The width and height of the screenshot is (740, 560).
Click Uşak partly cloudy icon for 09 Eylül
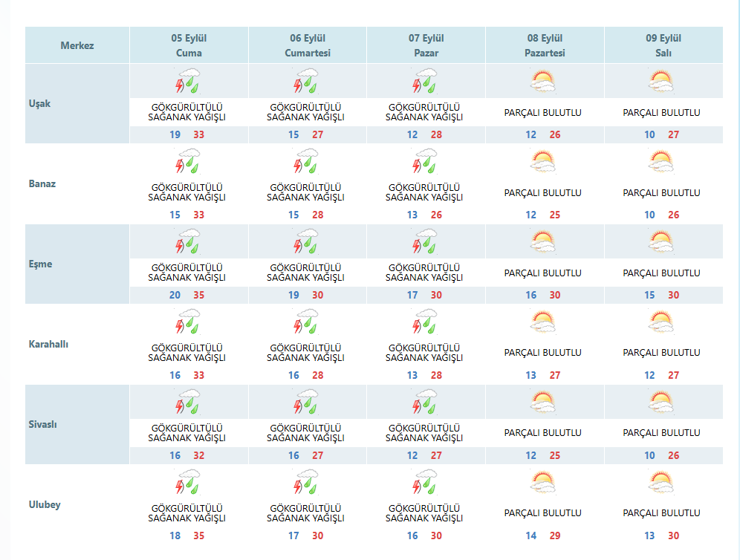pyautogui.click(x=661, y=81)
